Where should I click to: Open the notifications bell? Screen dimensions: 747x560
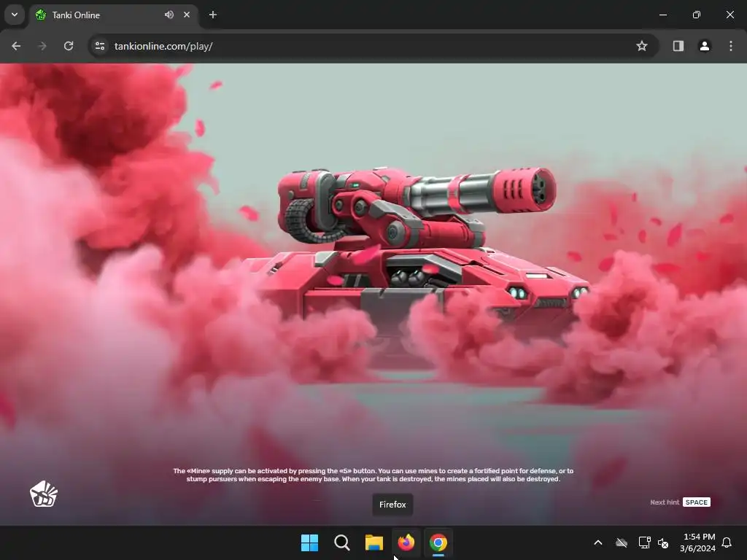tap(727, 542)
